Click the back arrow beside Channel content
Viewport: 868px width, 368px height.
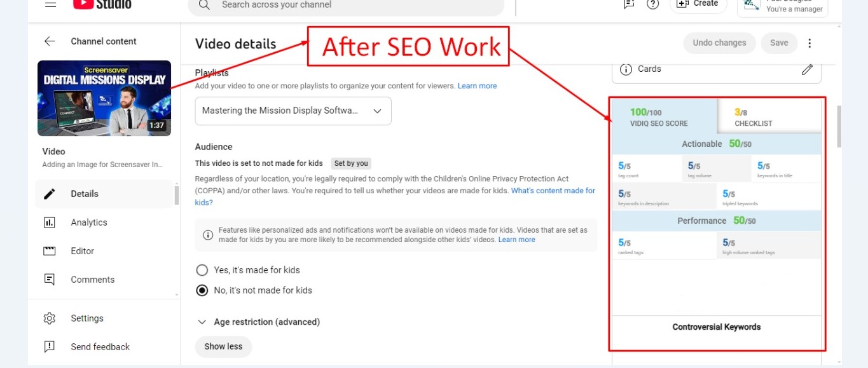click(50, 41)
